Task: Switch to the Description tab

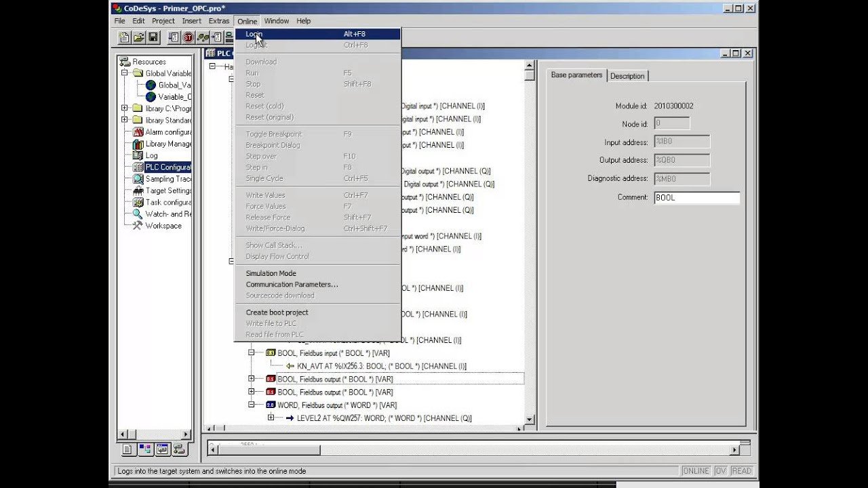Action: 627,76
